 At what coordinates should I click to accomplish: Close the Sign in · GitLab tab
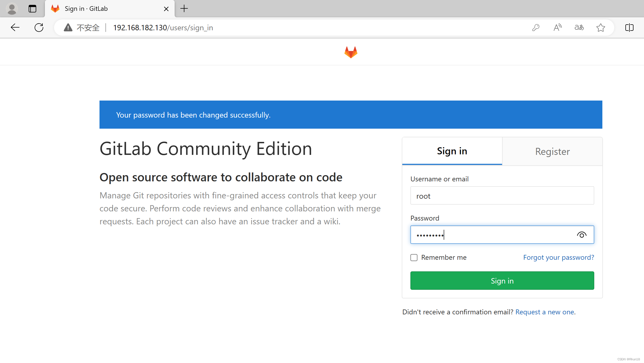166,9
